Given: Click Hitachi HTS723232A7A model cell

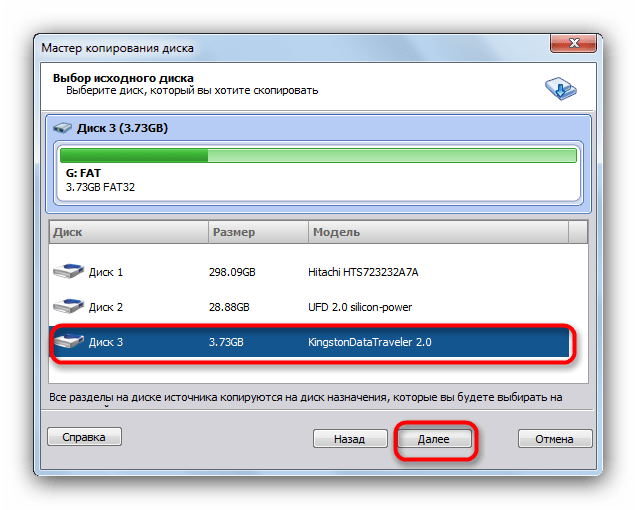Looking at the screenshot, I should tap(363, 272).
